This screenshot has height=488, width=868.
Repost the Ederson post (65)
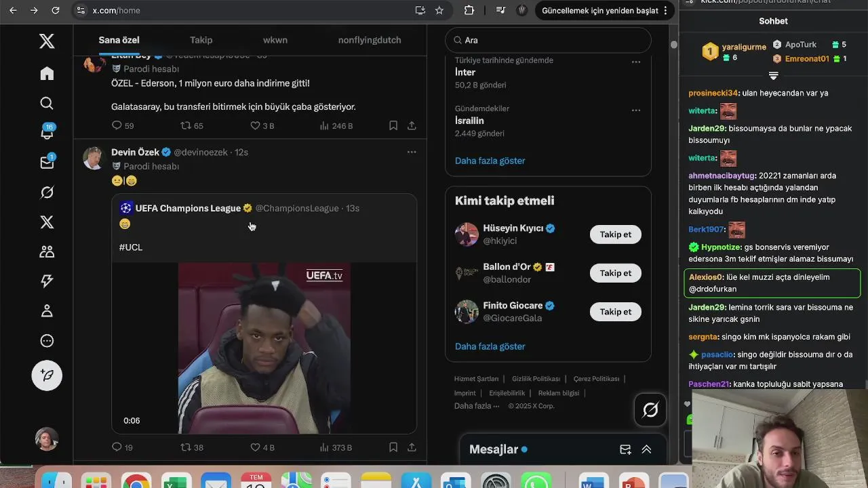[x=192, y=125]
